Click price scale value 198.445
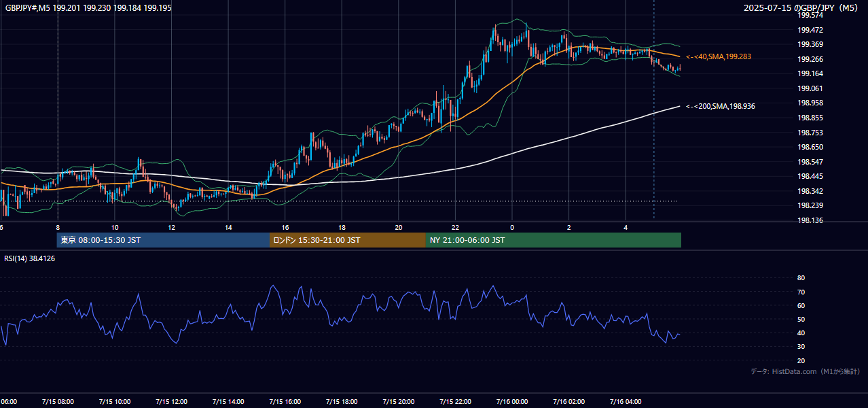The height and width of the screenshot is (408, 868). point(810,177)
